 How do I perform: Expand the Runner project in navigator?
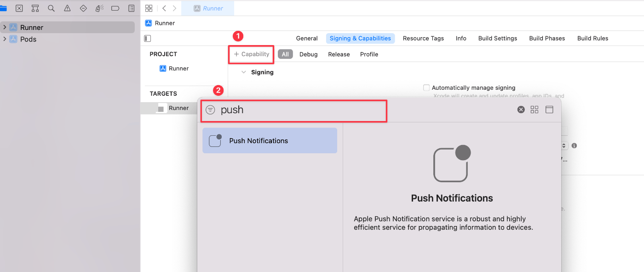pyautogui.click(x=5, y=27)
